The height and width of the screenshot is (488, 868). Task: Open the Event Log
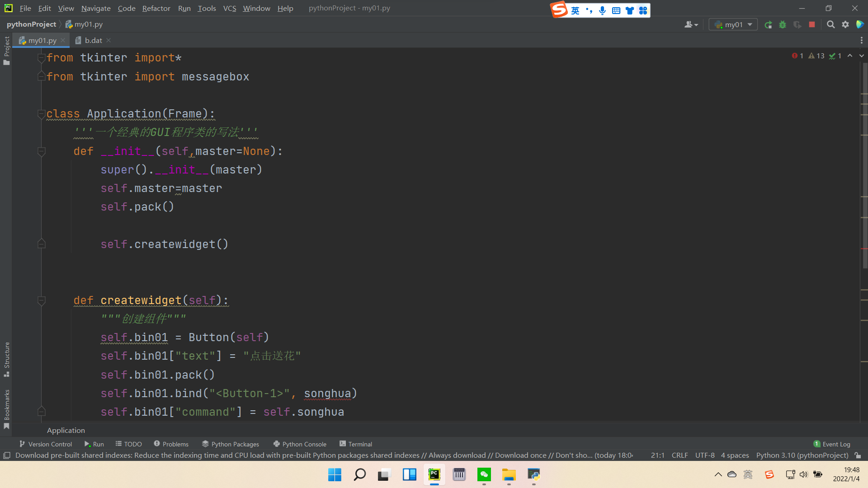pyautogui.click(x=832, y=444)
